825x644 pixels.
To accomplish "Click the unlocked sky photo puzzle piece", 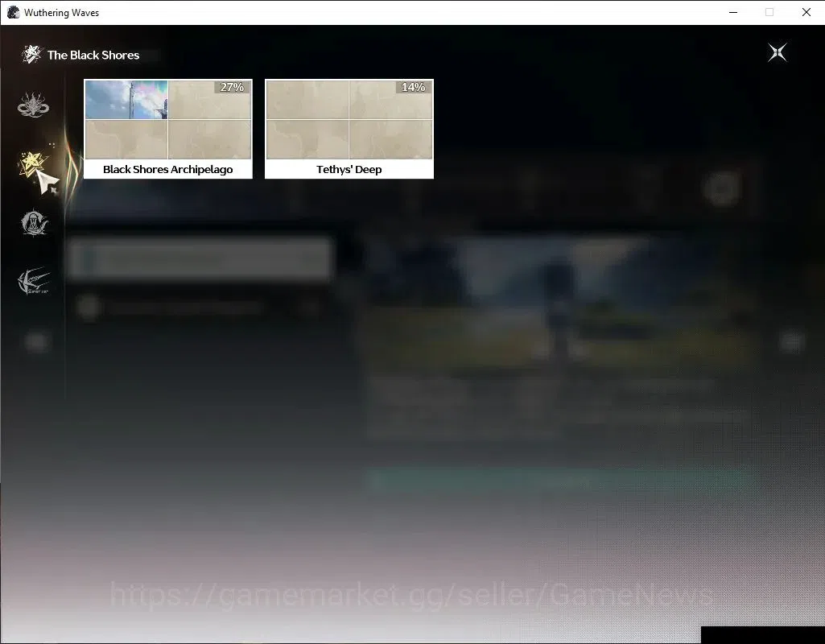I will pos(126,100).
